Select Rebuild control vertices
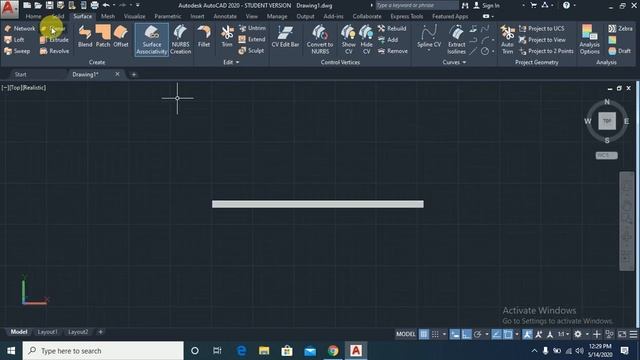 click(392, 29)
